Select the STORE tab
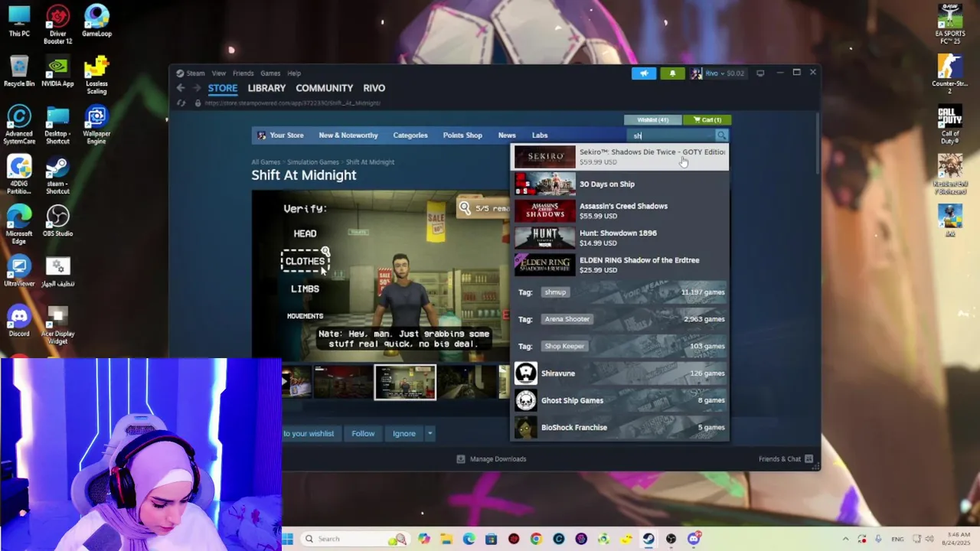Viewport: 980px width, 551px height. [x=223, y=88]
